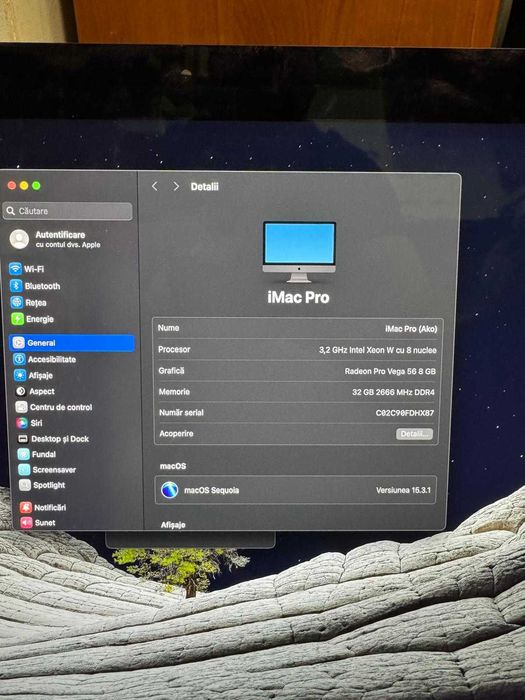
Task: Select the General gear icon
Action: pyautogui.click(x=19, y=342)
